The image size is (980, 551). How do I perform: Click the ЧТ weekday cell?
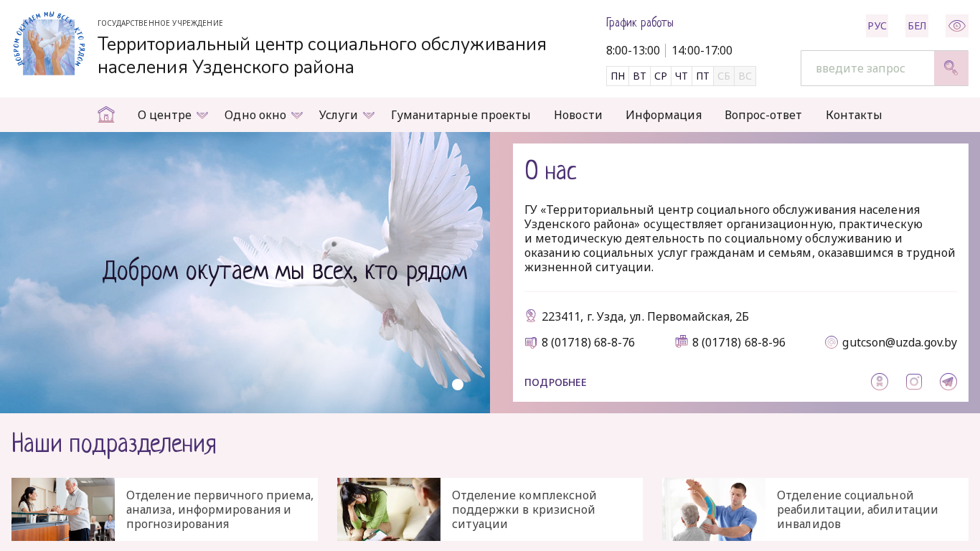[682, 76]
